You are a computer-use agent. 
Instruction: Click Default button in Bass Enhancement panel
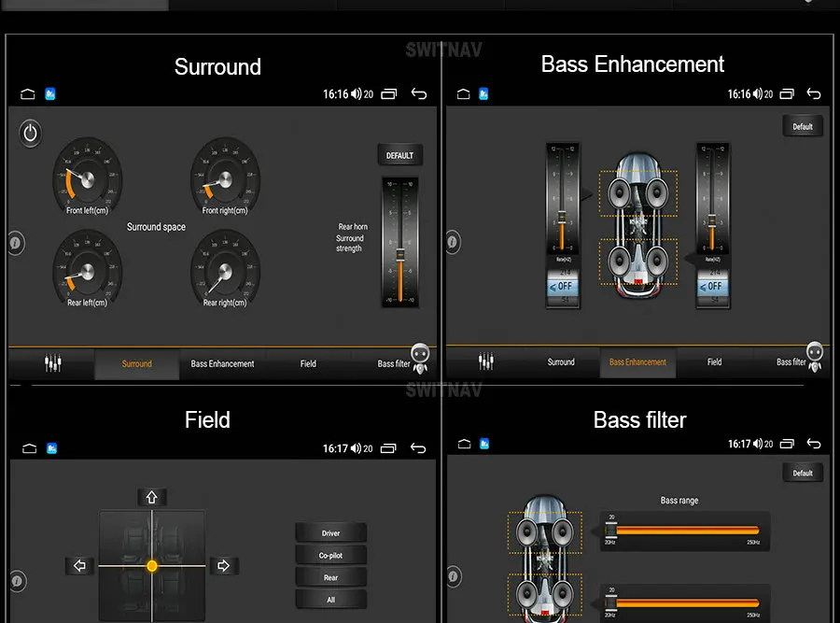pos(803,126)
